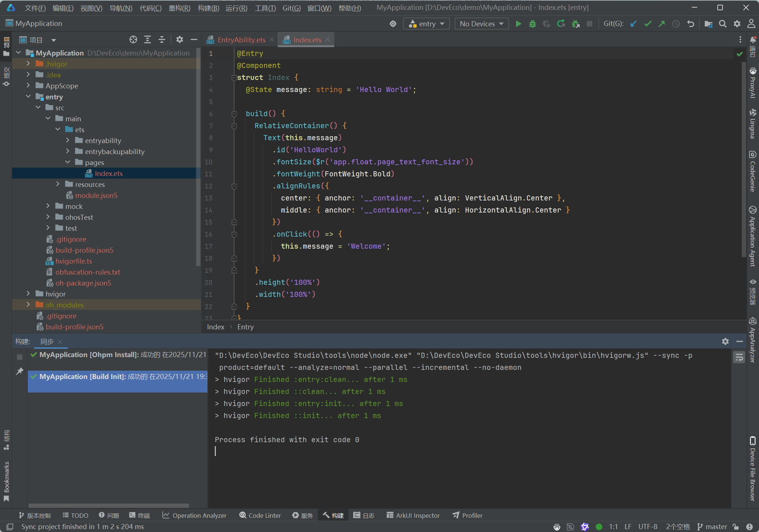This screenshot has height=532, width=759.
Task: Open project view mode dropdown
Action: [x=54, y=40]
